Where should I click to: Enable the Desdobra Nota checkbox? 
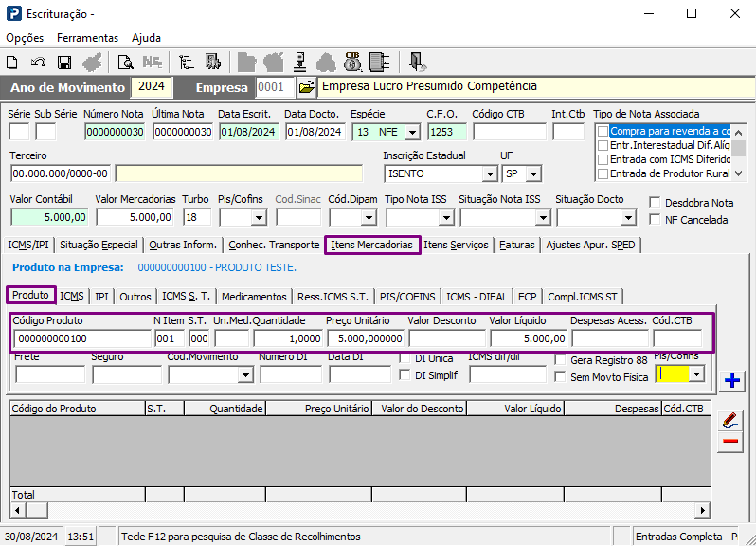click(x=655, y=203)
